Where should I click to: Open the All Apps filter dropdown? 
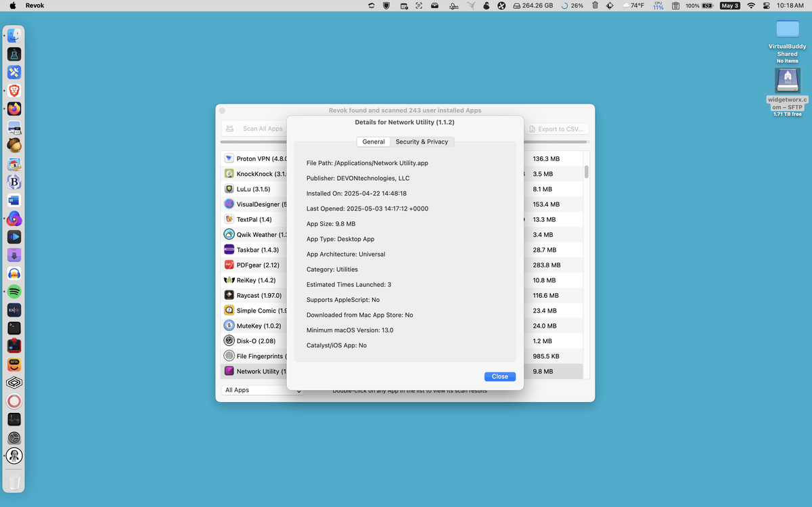point(262,390)
